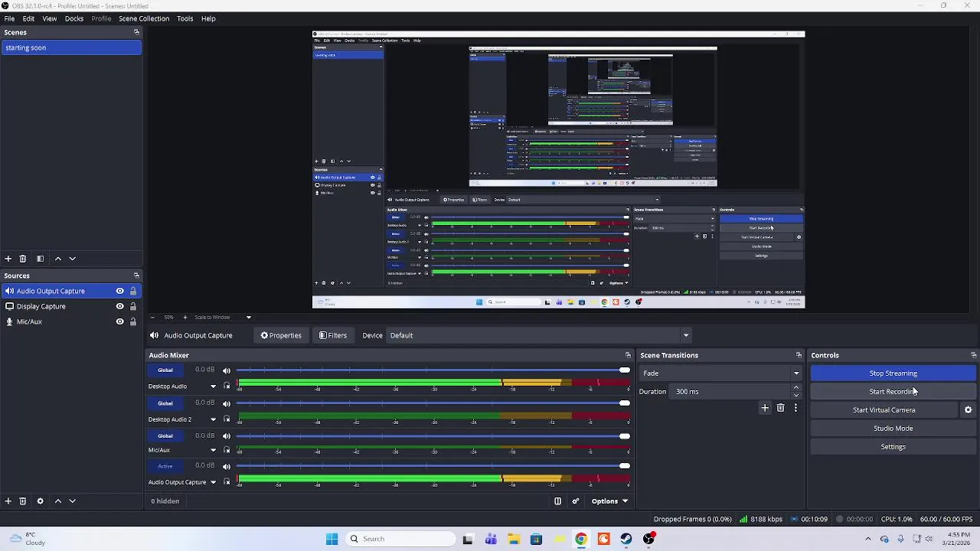Mute Desktop Audio speaker icon

coord(227,370)
